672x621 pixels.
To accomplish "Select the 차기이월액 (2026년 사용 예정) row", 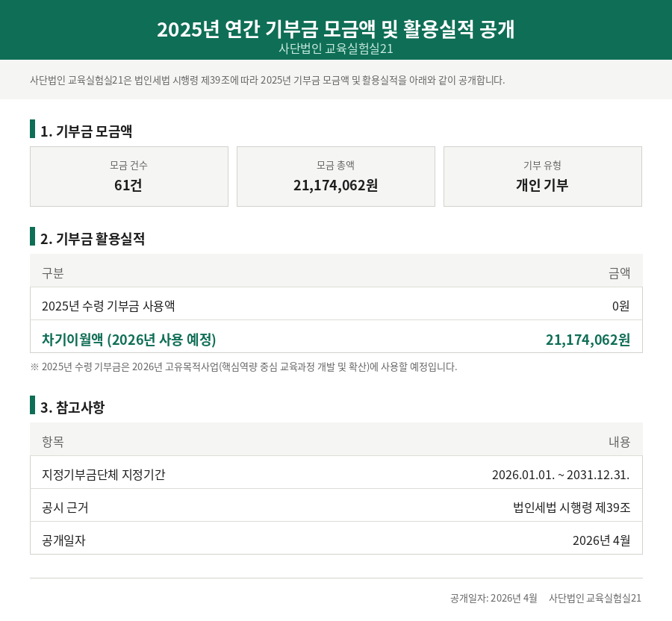I will [x=336, y=339].
